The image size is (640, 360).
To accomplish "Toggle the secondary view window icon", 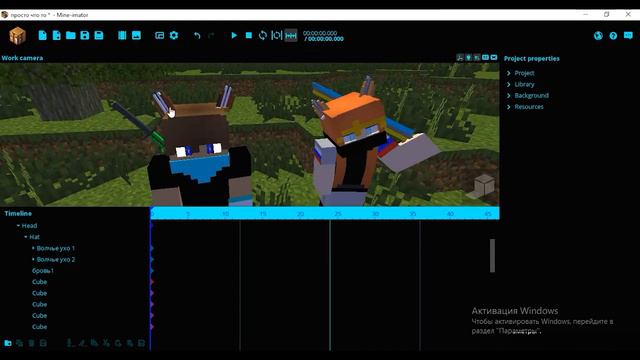I will tap(160, 36).
